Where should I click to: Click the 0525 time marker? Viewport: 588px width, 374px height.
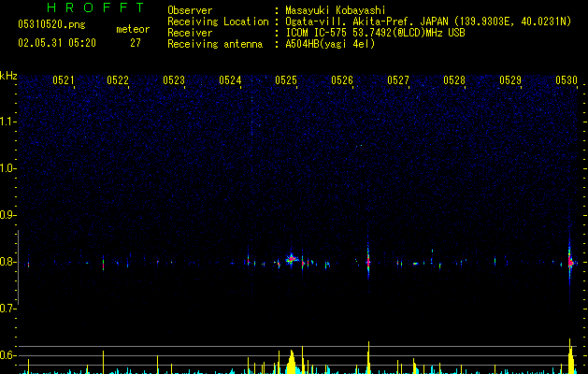[x=286, y=80]
